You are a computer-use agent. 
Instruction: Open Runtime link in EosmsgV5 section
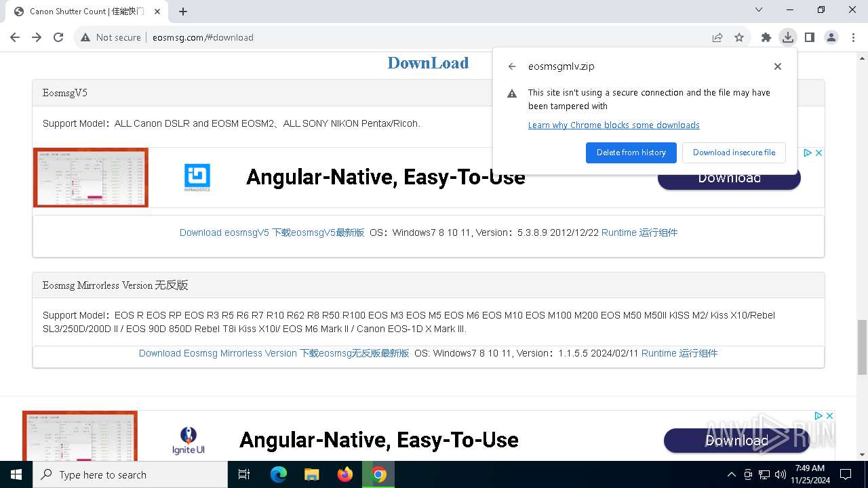point(639,232)
